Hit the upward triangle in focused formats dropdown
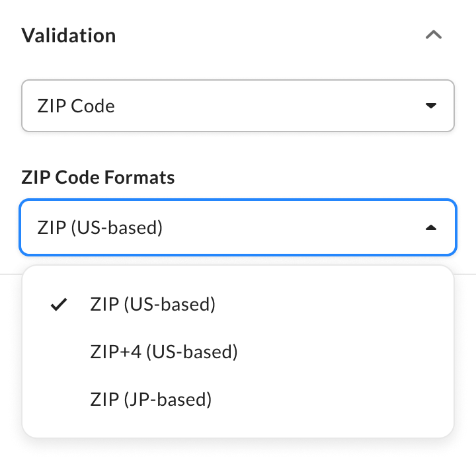This screenshot has height=460, width=476. coord(431,227)
